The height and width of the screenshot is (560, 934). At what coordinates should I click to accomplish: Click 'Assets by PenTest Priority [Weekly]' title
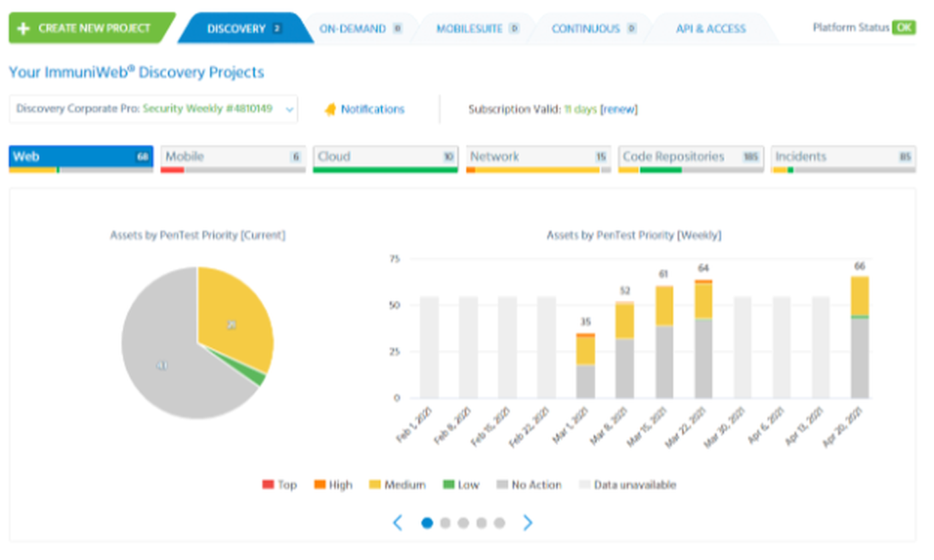pyautogui.click(x=634, y=235)
